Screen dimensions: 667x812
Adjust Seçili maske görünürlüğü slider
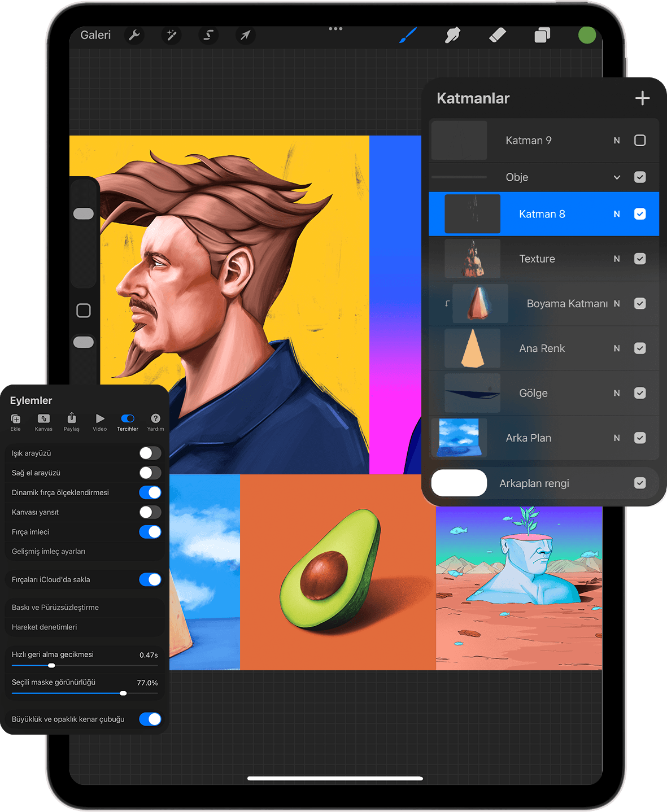pos(123,693)
